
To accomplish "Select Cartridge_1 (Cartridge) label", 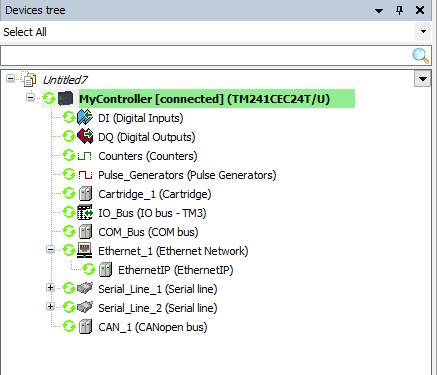I will (155, 194).
